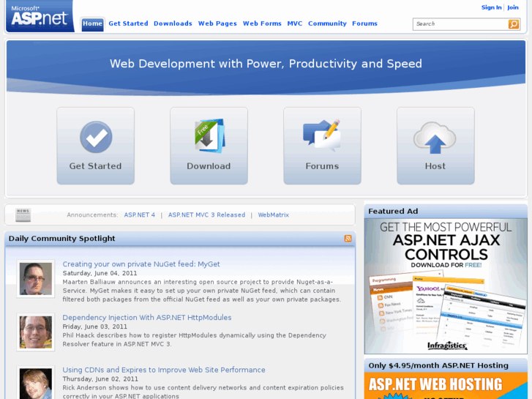This screenshot has width=532, height=399.
Task: Click the 'Saturday, June 04, 2011' date text
Action: point(100,273)
